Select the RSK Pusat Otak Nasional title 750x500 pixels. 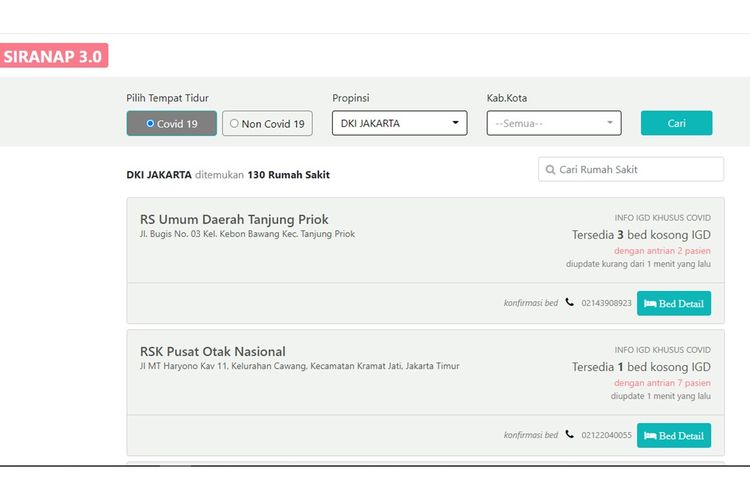pos(213,351)
